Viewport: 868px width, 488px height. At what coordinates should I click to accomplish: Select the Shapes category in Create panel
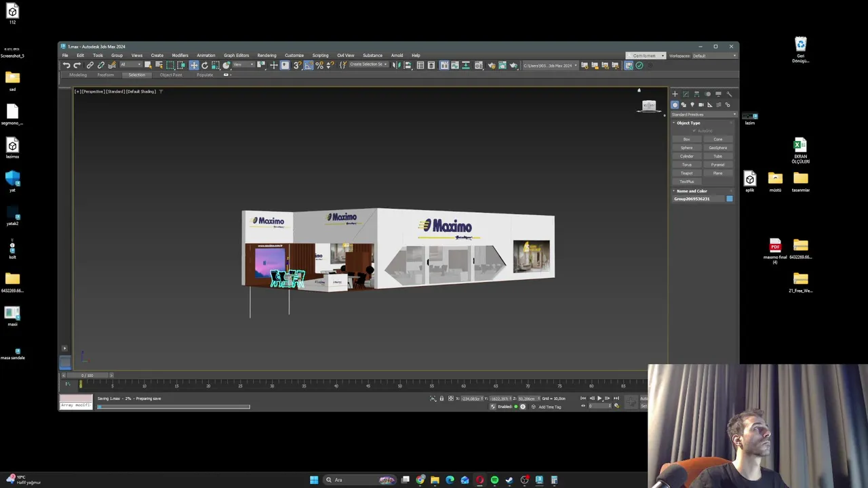click(684, 104)
